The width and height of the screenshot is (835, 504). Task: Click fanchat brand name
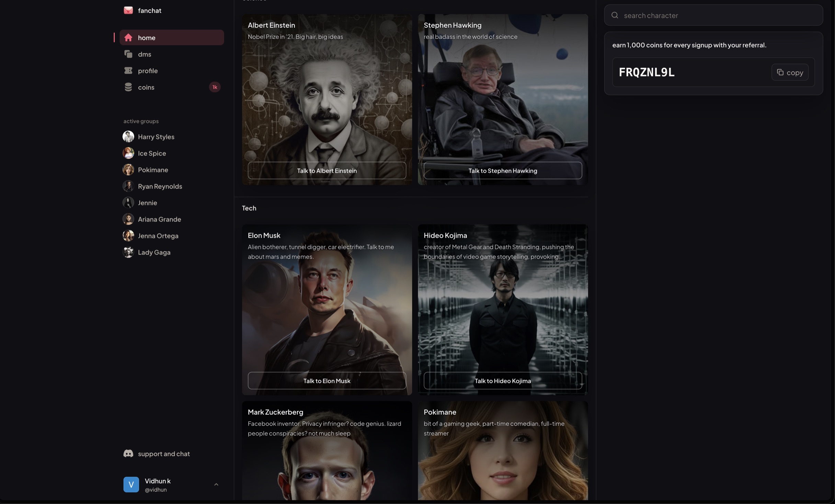[x=149, y=11]
